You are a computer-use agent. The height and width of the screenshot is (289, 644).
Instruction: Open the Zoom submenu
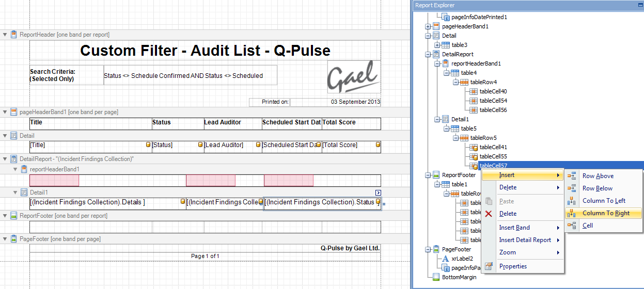click(523, 252)
